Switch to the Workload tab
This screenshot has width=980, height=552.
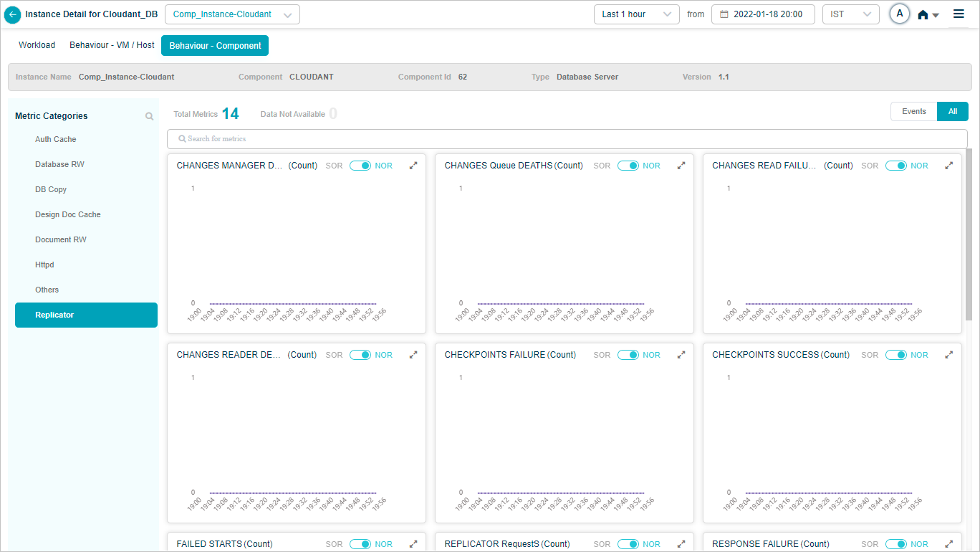[37, 45]
